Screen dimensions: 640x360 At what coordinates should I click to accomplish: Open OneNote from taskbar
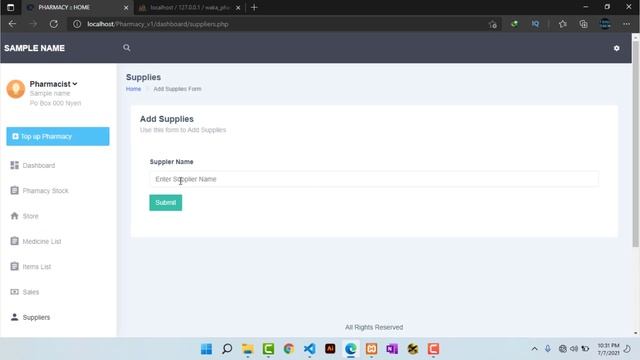coord(392,349)
